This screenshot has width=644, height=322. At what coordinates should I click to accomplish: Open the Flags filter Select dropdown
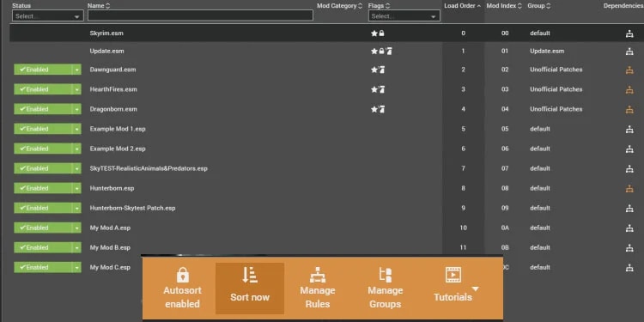click(x=404, y=16)
